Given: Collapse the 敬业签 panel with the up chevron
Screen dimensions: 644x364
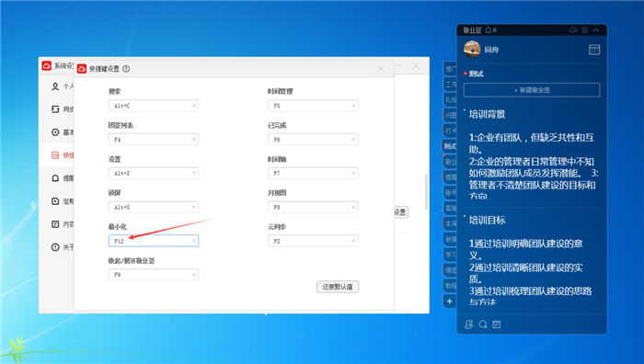Looking at the screenshot, I should (596, 30).
